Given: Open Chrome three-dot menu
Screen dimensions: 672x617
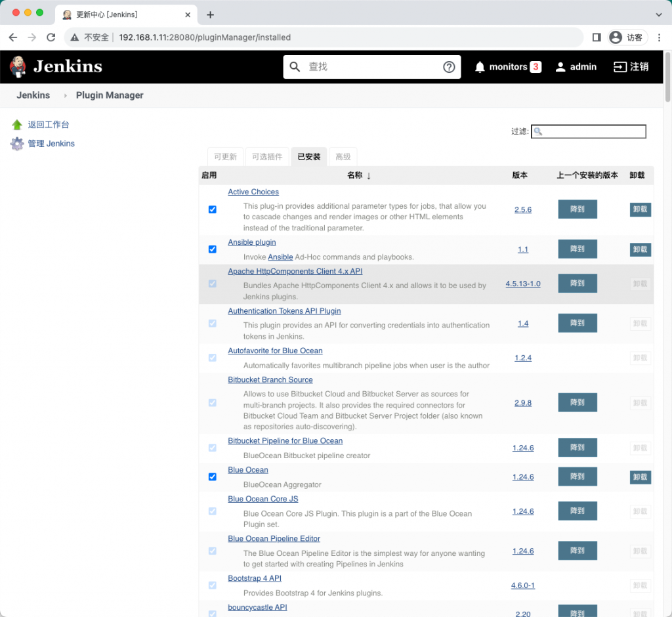Looking at the screenshot, I should (659, 37).
